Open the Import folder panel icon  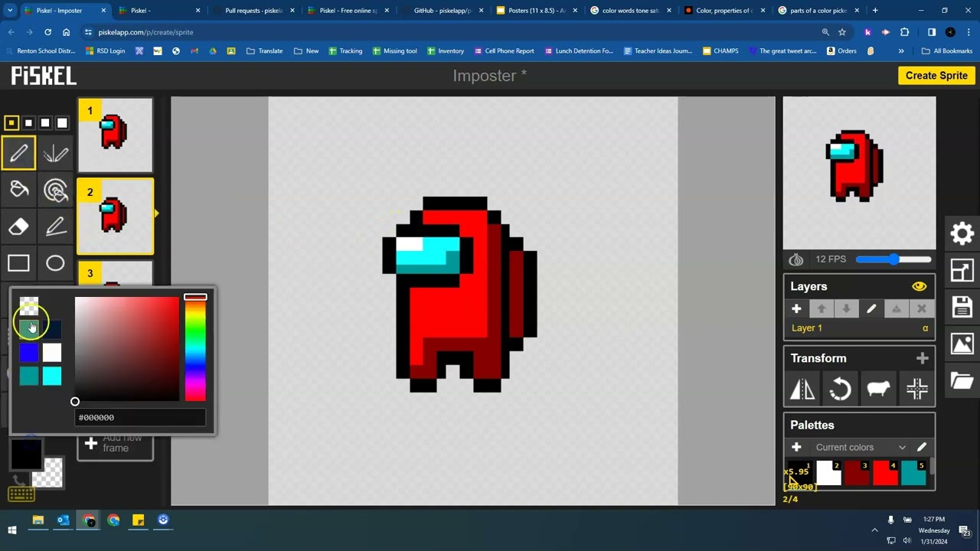tap(962, 380)
